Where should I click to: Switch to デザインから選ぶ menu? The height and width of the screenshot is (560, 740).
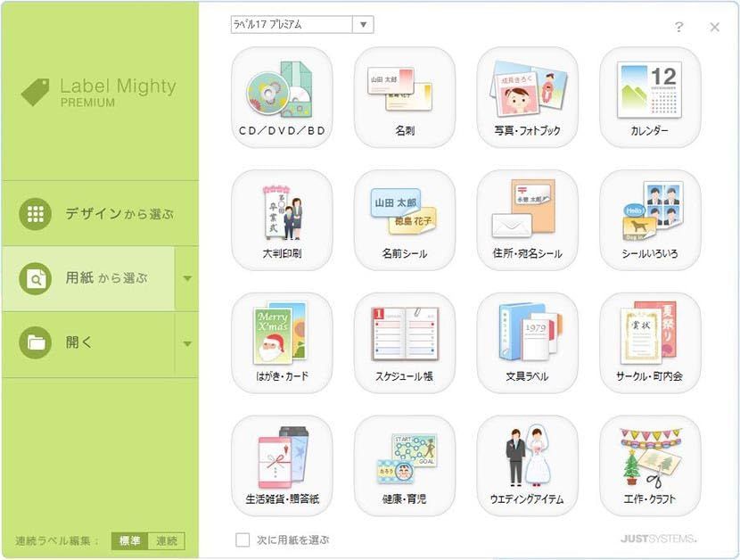[100, 214]
